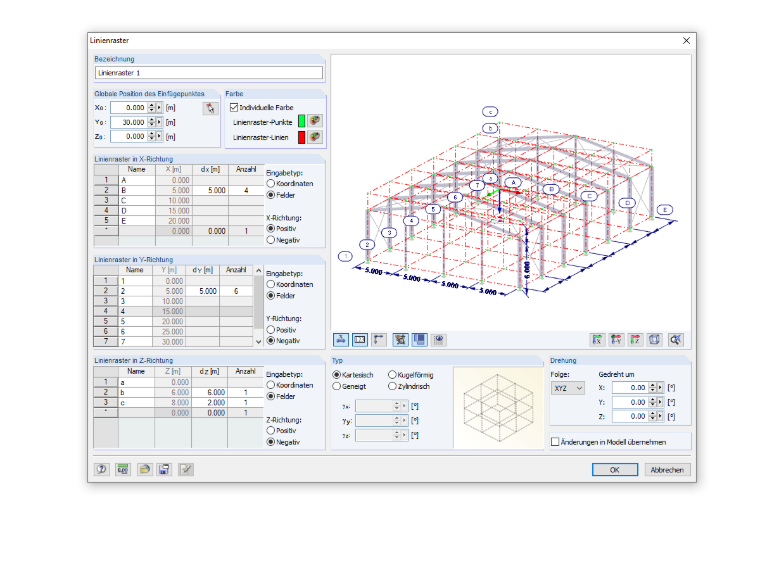Screen dimensions: 760x570
Task: Click Anzahl cell 6 in Y-Richtung table
Action: coord(236,291)
